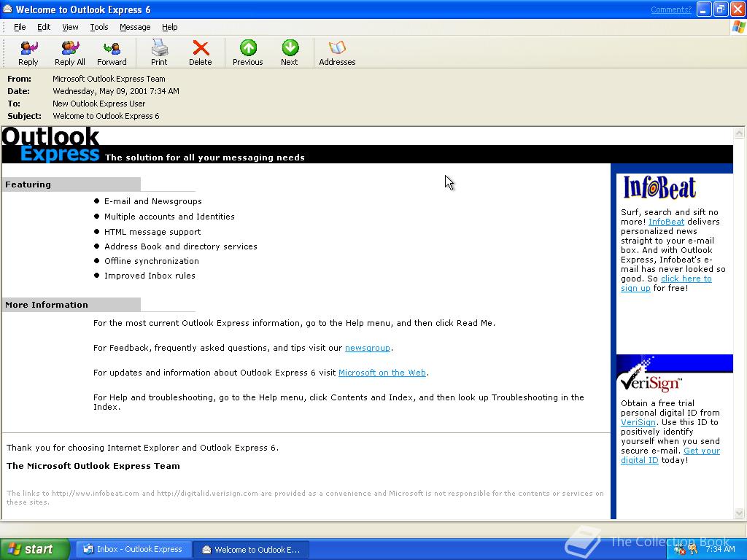Click the VeriSign logo
Screen dimensions: 747x560
tap(651, 376)
